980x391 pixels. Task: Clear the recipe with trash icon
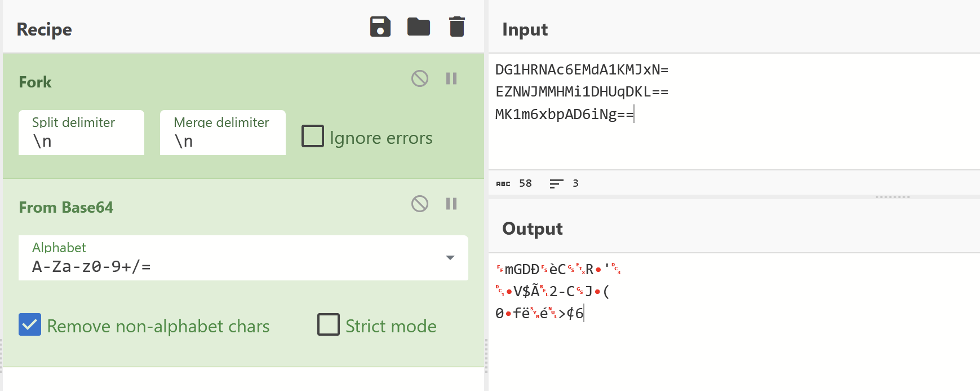(x=456, y=27)
